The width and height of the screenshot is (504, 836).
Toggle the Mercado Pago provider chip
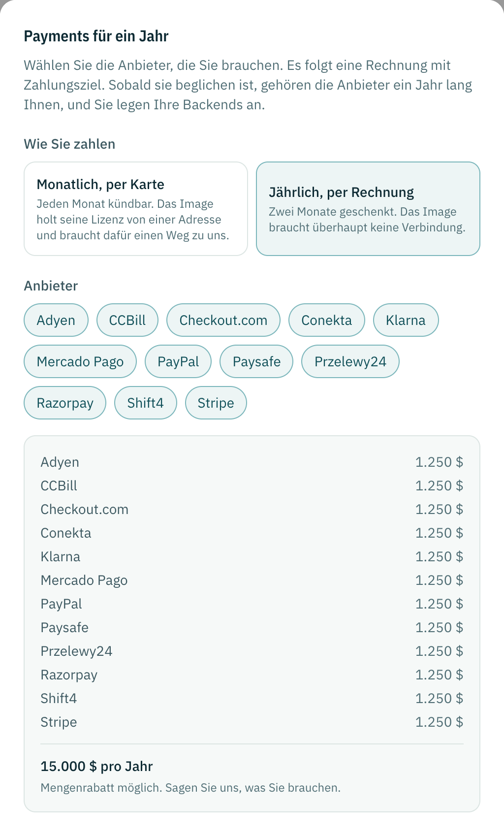(80, 361)
